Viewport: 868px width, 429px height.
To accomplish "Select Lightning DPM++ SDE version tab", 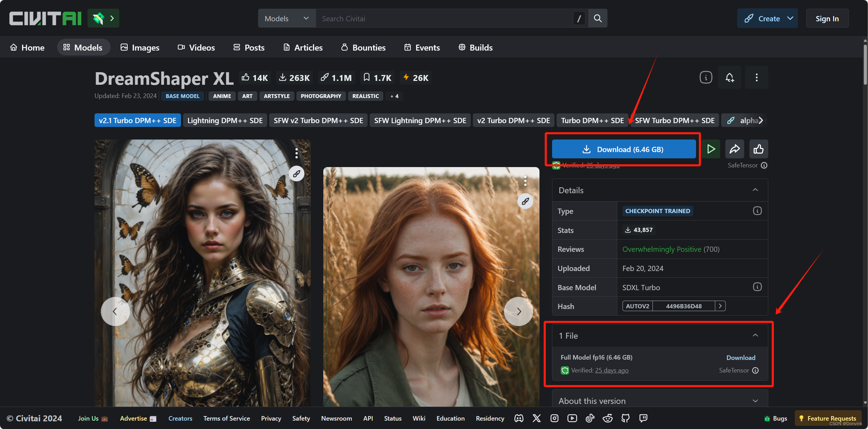I will click(225, 120).
